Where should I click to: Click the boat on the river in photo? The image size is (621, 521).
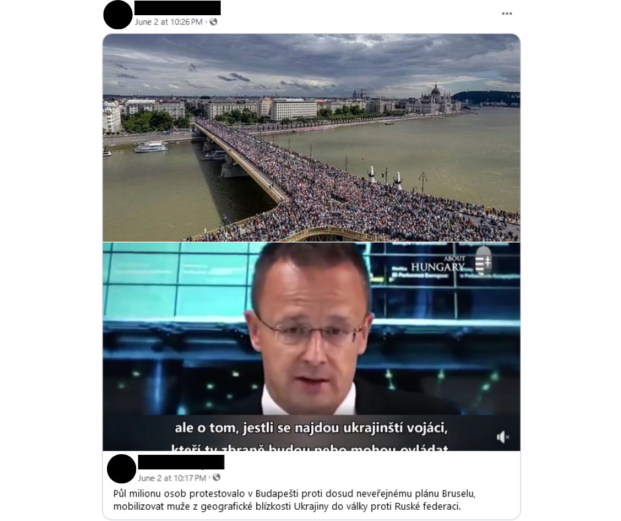click(x=150, y=147)
